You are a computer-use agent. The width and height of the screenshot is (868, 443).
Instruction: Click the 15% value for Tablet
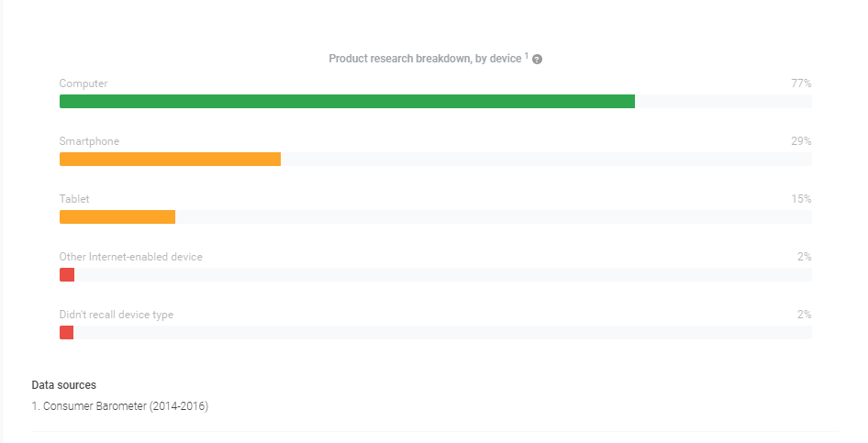(801, 199)
